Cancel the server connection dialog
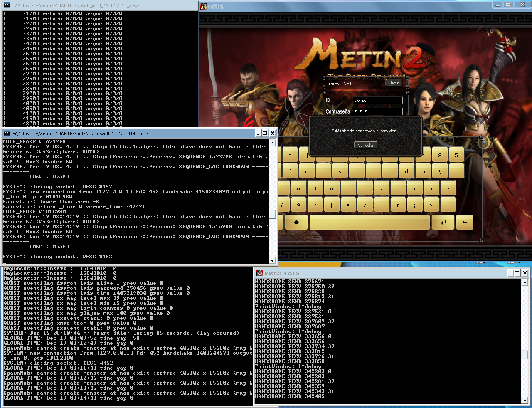The image size is (532, 408). pos(366,145)
